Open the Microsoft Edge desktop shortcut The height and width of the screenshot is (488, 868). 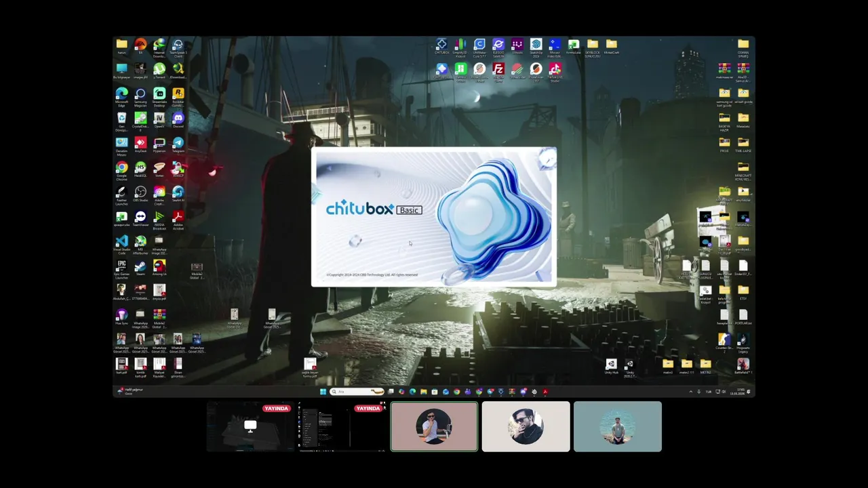(121, 97)
